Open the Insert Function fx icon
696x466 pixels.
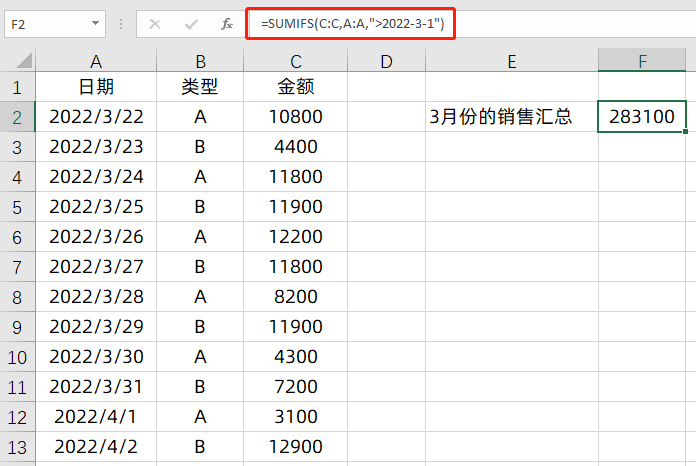pyautogui.click(x=227, y=24)
